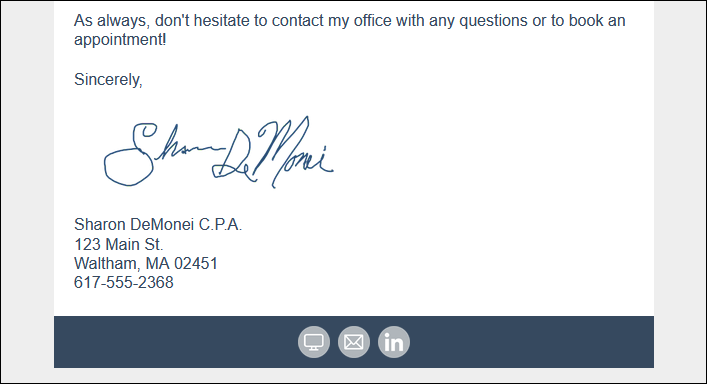Click the Sincerely closing text

(108, 80)
